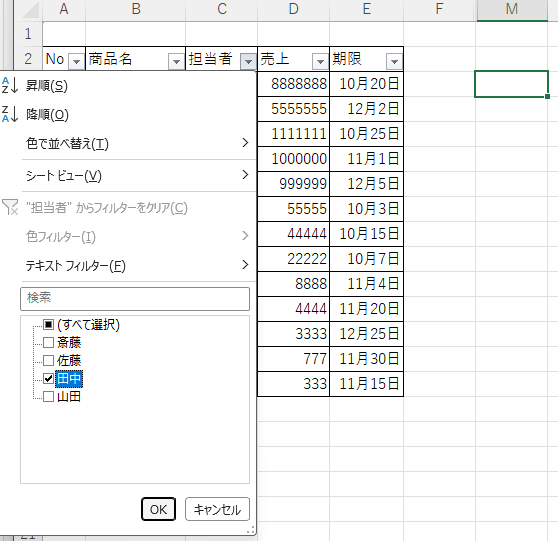
Task: Grab the filter menu resize grip
Action: point(251,530)
